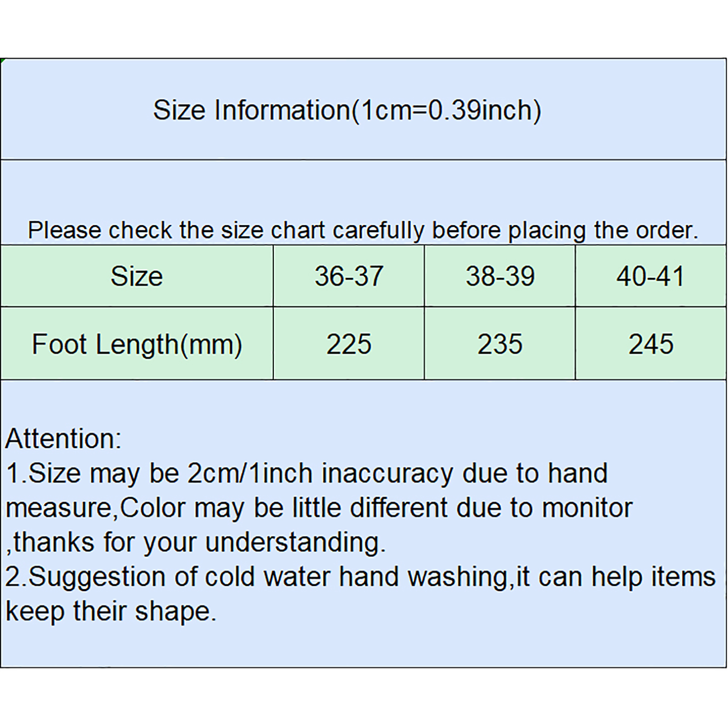
Task: Select the 38-39 size cell
Action: (500, 276)
